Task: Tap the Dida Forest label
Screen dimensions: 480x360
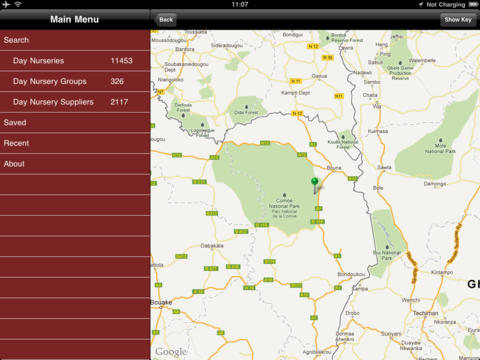Action: point(246,112)
